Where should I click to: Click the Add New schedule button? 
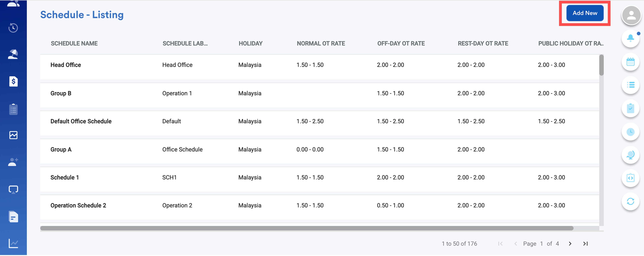click(584, 13)
